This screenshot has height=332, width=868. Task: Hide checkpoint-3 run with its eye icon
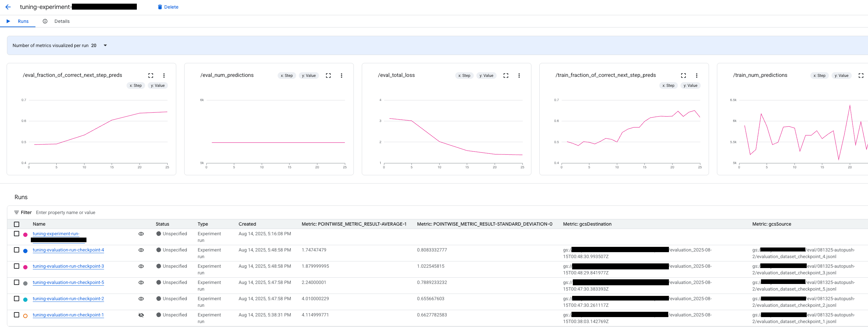point(141,266)
